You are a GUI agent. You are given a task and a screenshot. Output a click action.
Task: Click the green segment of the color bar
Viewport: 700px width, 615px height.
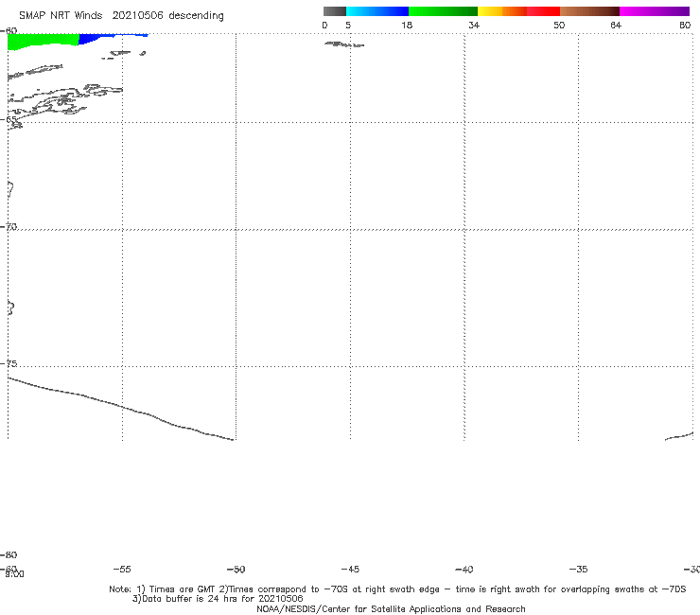pos(443,11)
